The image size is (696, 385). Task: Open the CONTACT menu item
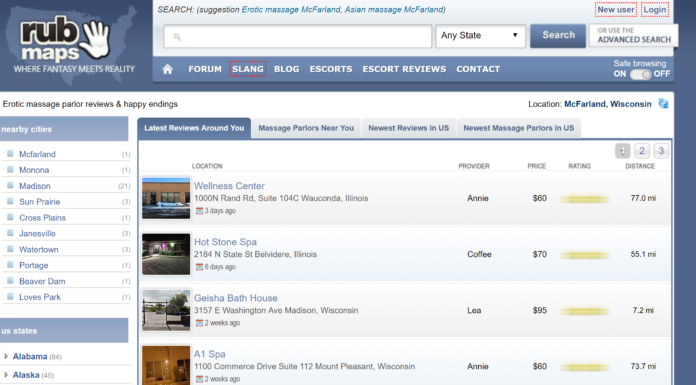pos(478,69)
